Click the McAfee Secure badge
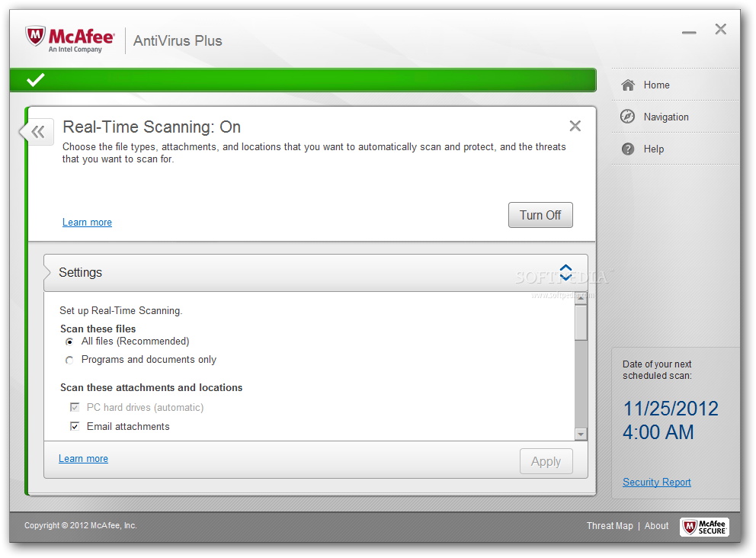The width and height of the screenshot is (756, 558). (704, 526)
